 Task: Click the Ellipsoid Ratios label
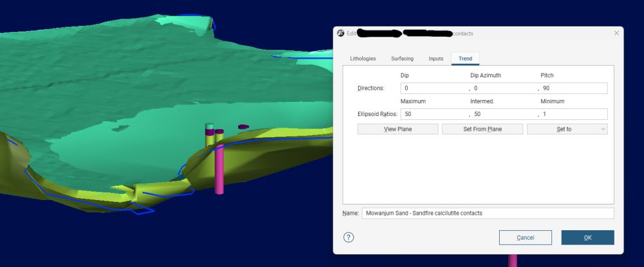pyautogui.click(x=377, y=114)
